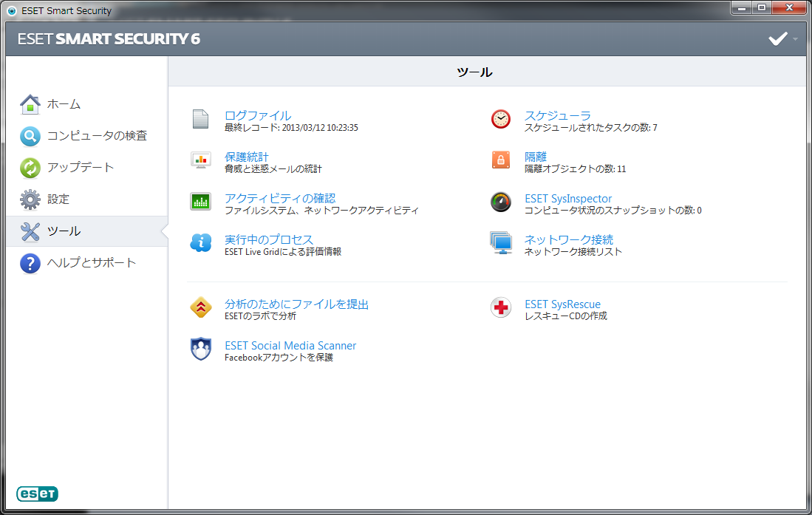Screen dimensions: 812x515
Task: Click the Protection statistics chart icon
Action: pyautogui.click(x=200, y=160)
